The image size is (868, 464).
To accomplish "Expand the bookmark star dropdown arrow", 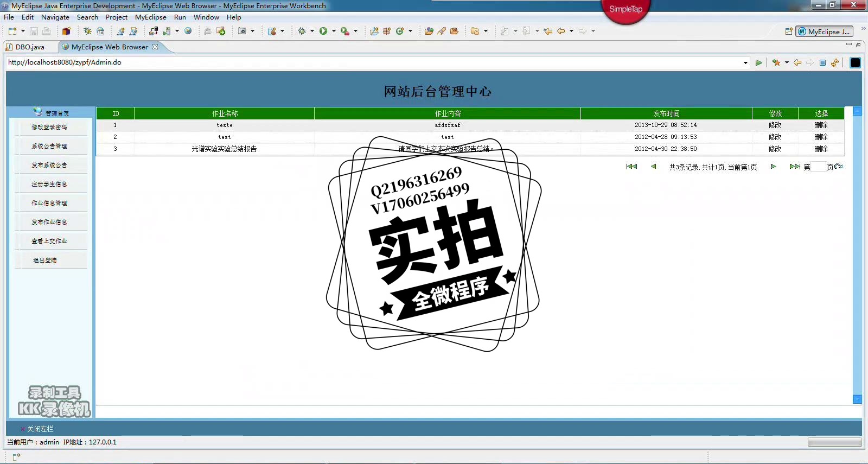I will 787,62.
